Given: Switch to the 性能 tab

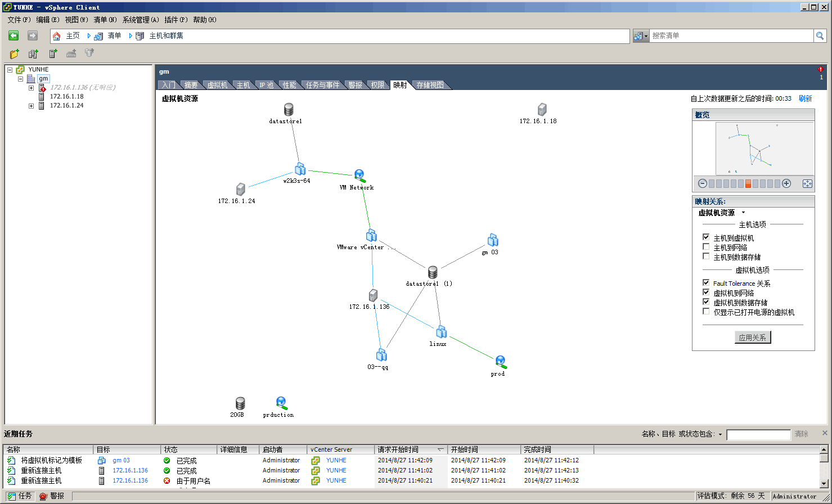Looking at the screenshot, I should pyautogui.click(x=289, y=85).
